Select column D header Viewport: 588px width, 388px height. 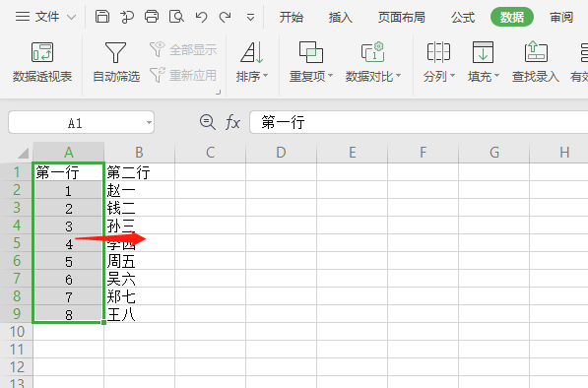[281, 153]
